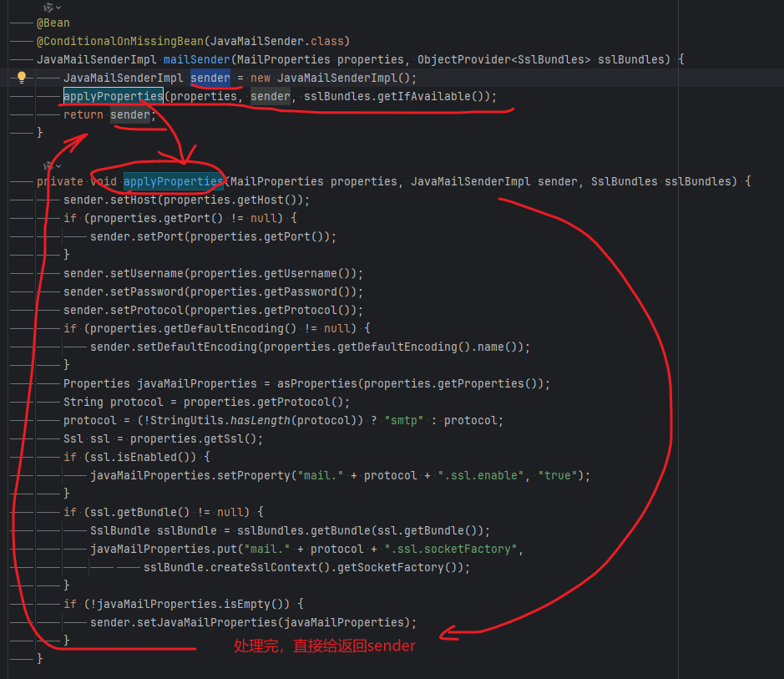Click 'if (properties.getDefaultEncoding() != null)' line
The width and height of the screenshot is (784, 679).
coord(217,328)
